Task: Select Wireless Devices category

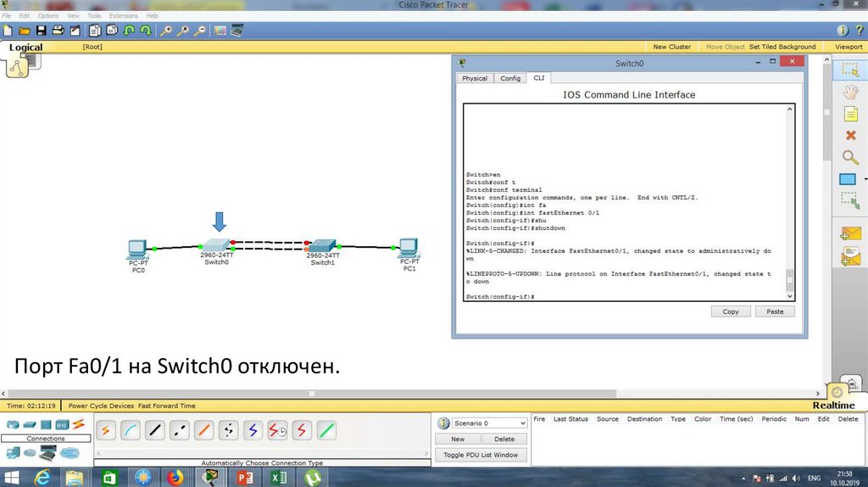Action: (61, 425)
